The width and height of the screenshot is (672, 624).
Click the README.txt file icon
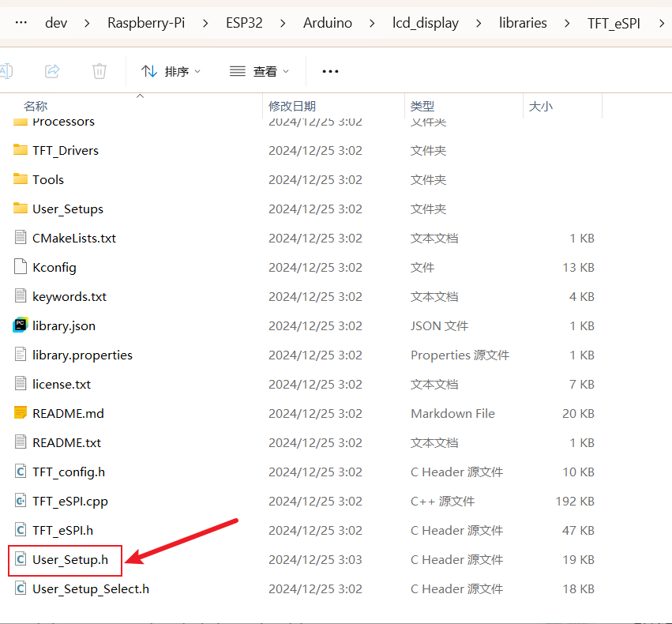click(21, 442)
